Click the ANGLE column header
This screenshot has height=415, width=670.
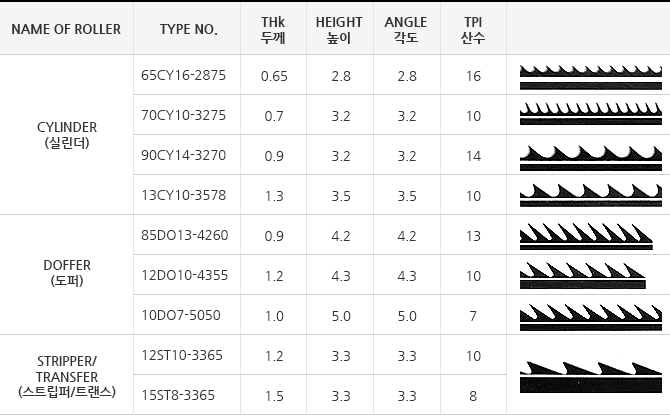[407, 29]
